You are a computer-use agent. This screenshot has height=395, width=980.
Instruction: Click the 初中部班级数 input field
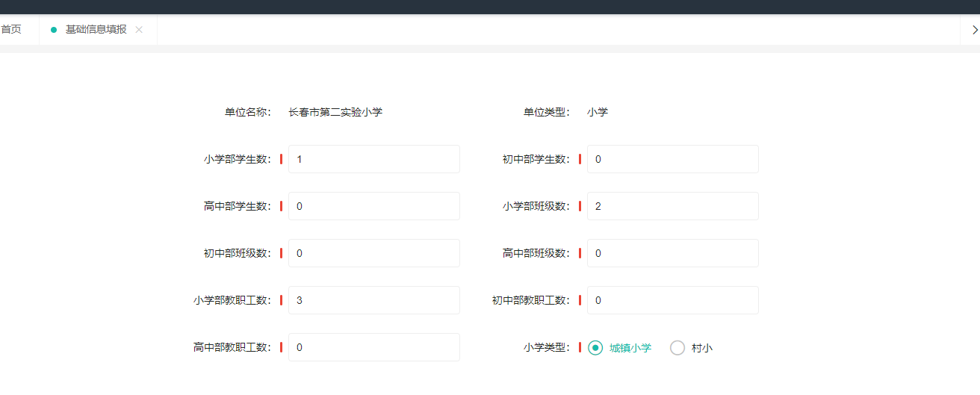[x=374, y=253]
